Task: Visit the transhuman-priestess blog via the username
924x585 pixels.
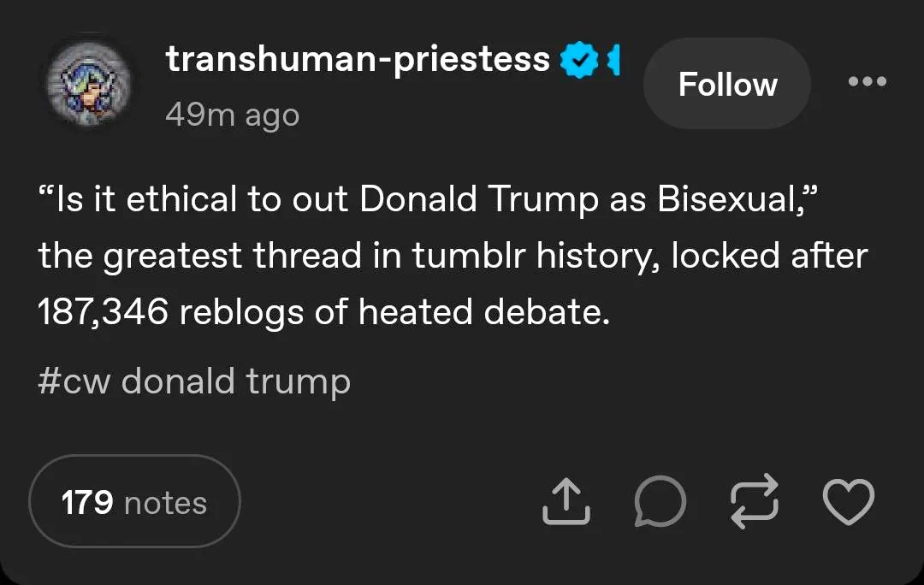Action: coord(358,59)
